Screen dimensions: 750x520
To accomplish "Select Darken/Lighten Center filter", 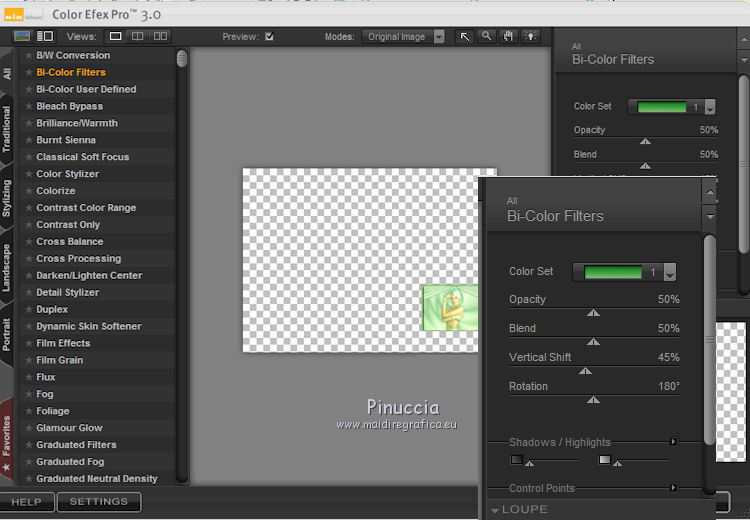I will 89,276.
